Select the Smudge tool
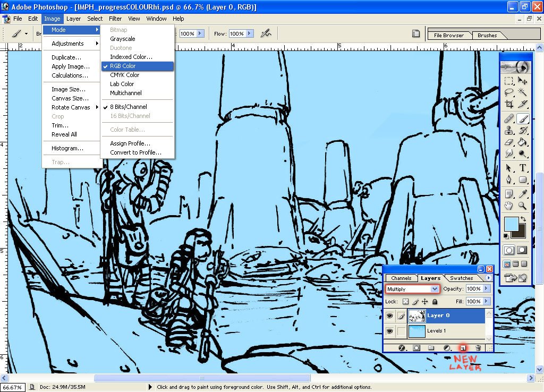 pyautogui.click(x=509, y=154)
